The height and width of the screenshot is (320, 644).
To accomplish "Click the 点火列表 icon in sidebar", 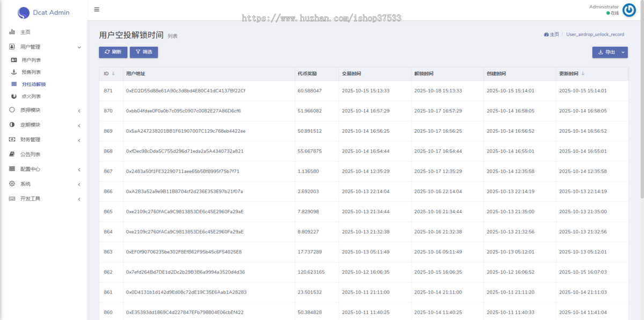I will 12,97.
